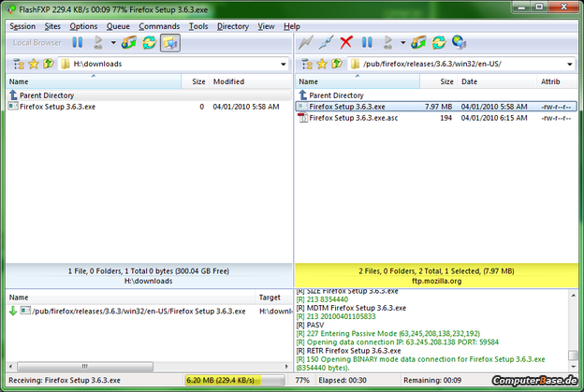The width and height of the screenshot is (584, 392).
Task: Open the Session menu
Action: (22, 26)
